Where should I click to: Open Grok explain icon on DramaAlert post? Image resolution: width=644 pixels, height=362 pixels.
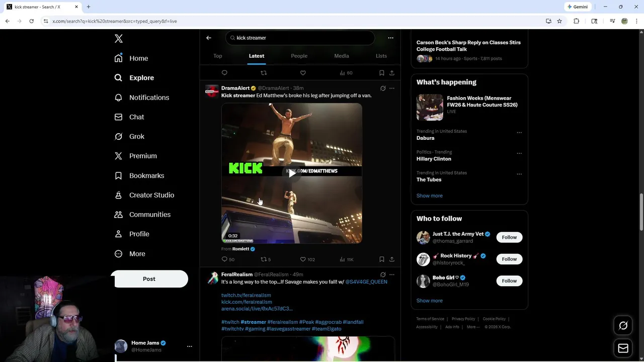[383, 88]
